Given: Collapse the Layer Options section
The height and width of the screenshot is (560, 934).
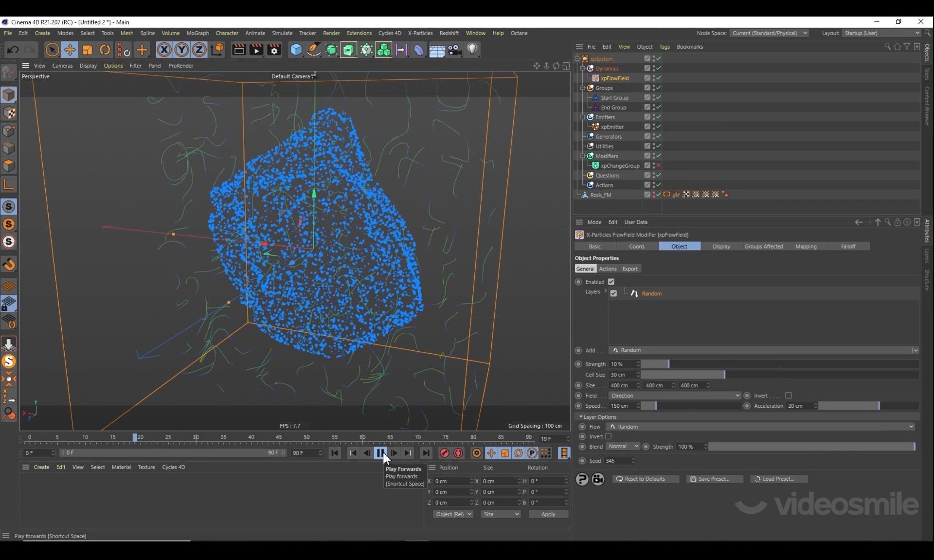Looking at the screenshot, I should pyautogui.click(x=581, y=417).
